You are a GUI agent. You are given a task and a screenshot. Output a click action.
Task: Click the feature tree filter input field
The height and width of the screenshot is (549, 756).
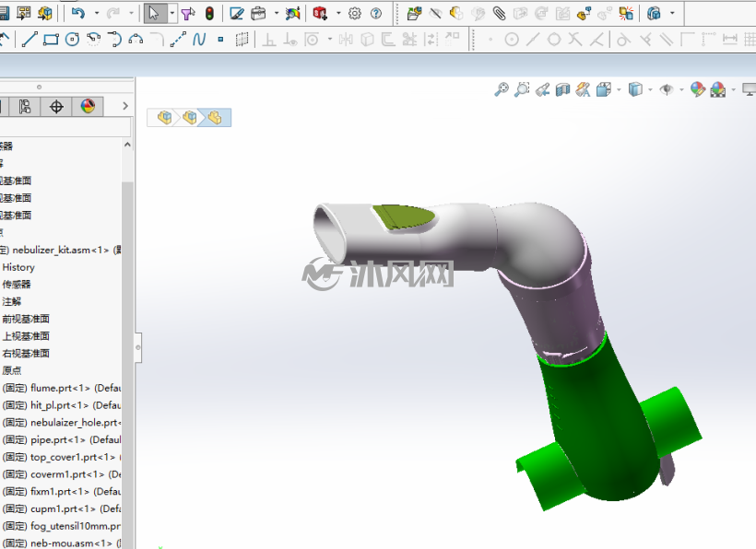click(x=65, y=127)
